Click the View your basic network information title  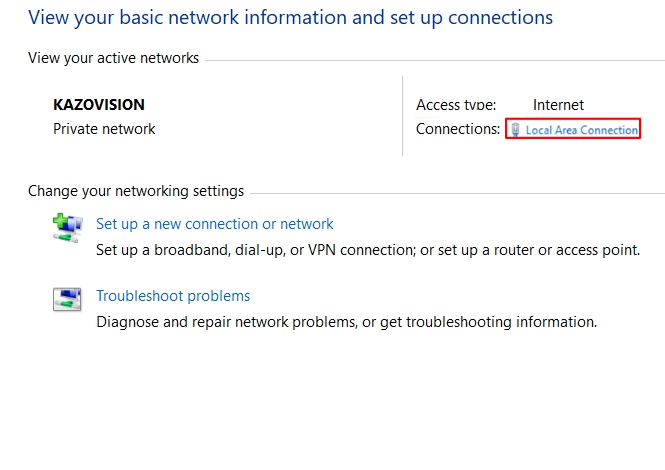pos(290,18)
